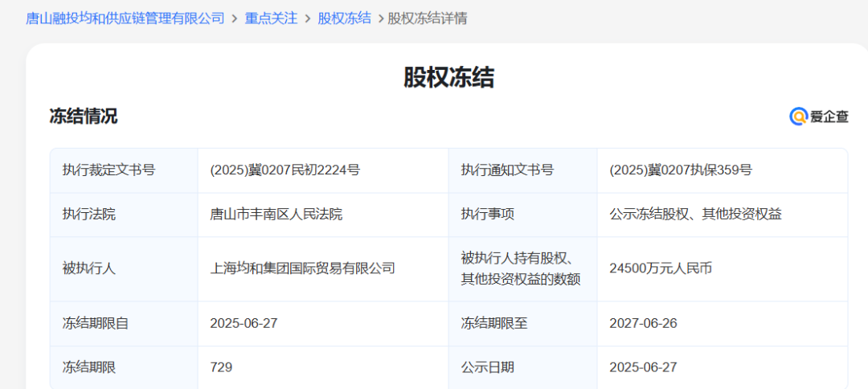Screen dimensions: 868x389
Task: Select label 冻结期限自
Action: coord(96,323)
